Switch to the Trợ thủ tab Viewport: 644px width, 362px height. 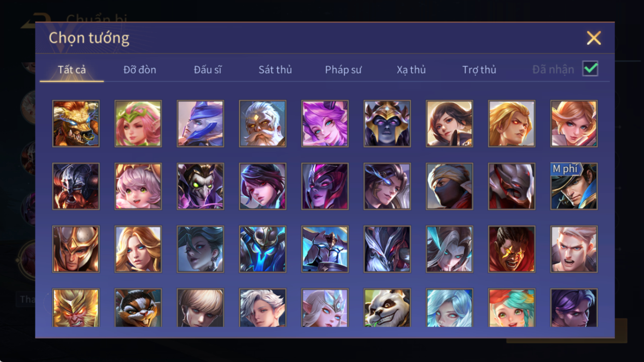479,70
